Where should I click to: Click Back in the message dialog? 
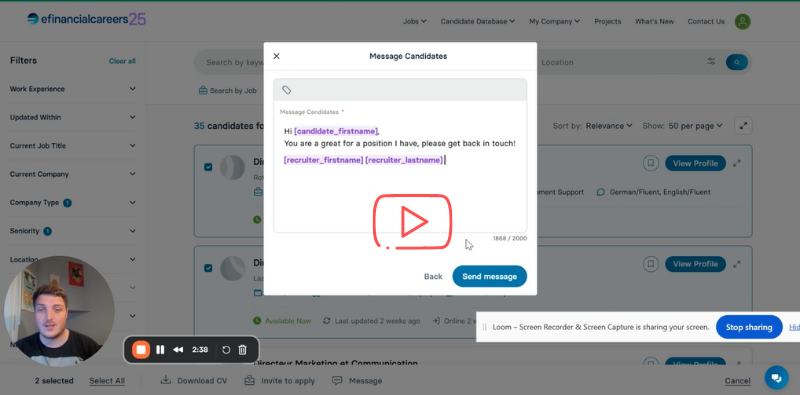click(433, 276)
